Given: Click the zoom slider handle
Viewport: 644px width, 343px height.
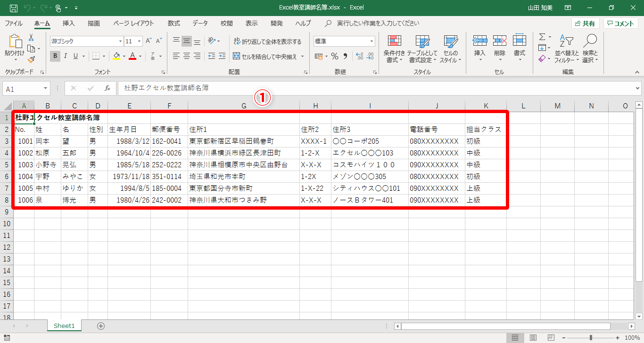Looking at the screenshot, I should 591,338.
